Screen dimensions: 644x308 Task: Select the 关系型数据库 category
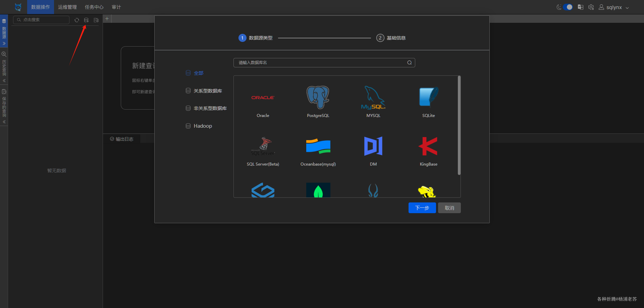[x=204, y=91]
